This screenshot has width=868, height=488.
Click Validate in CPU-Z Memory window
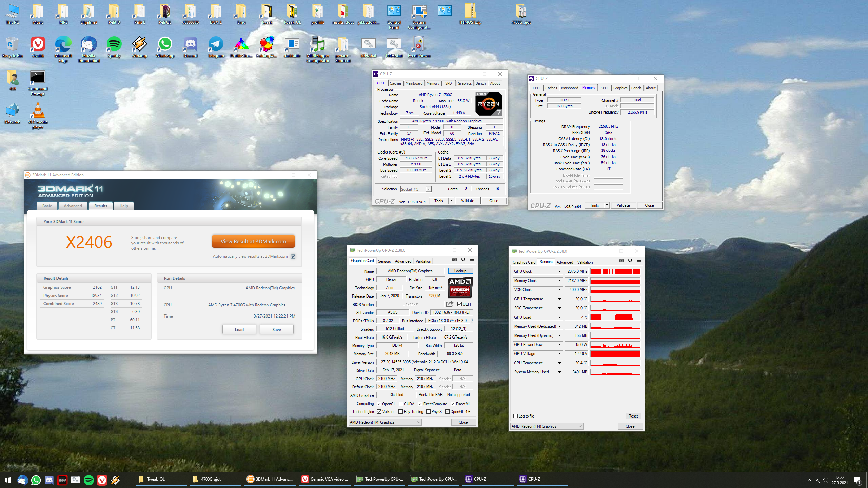point(623,205)
